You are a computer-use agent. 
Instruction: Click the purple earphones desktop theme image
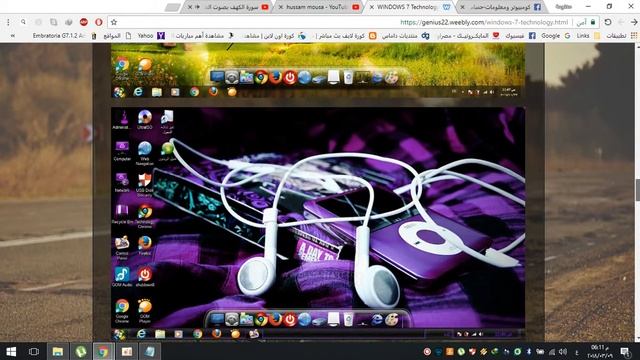click(318, 223)
